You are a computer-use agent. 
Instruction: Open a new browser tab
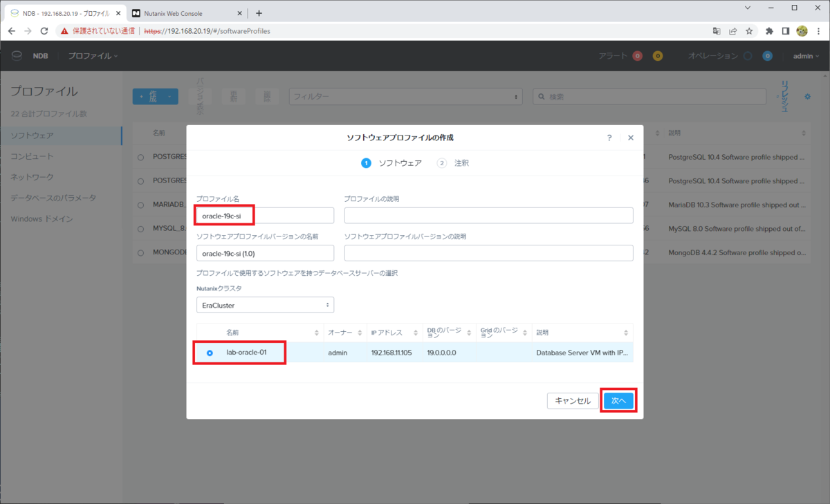tap(259, 12)
